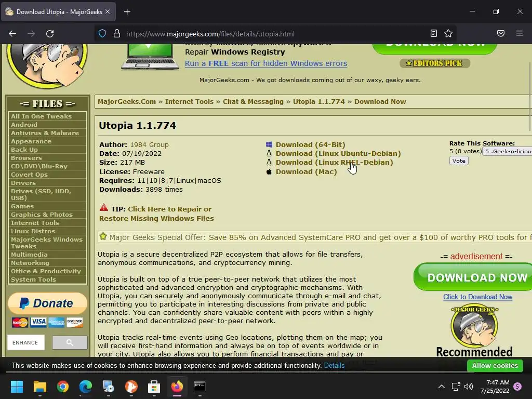Viewport: 532px width, 399px height.
Task: Open the Windows Start menu
Action: click(x=17, y=387)
